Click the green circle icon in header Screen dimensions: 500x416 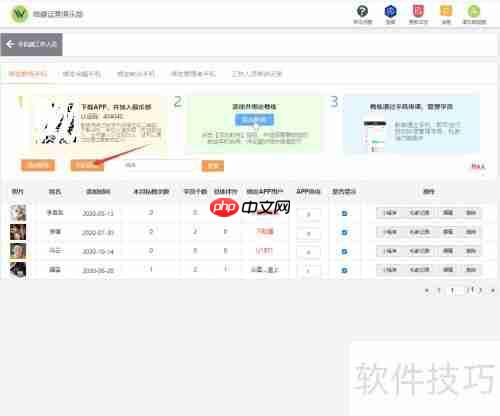point(474,11)
